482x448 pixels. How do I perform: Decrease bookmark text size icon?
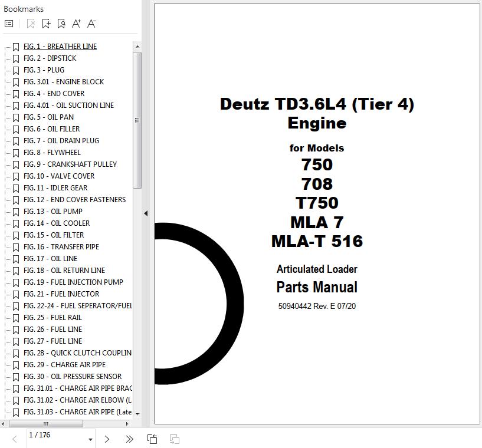pos(91,24)
